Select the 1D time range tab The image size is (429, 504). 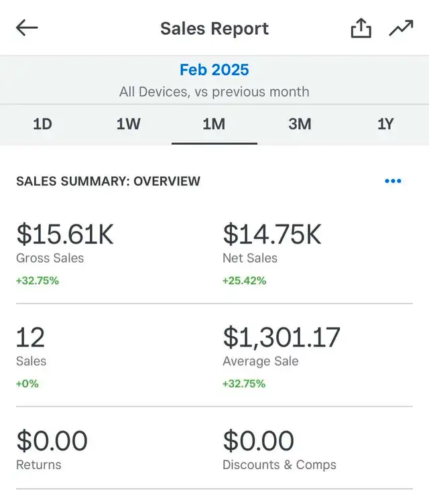(42, 125)
